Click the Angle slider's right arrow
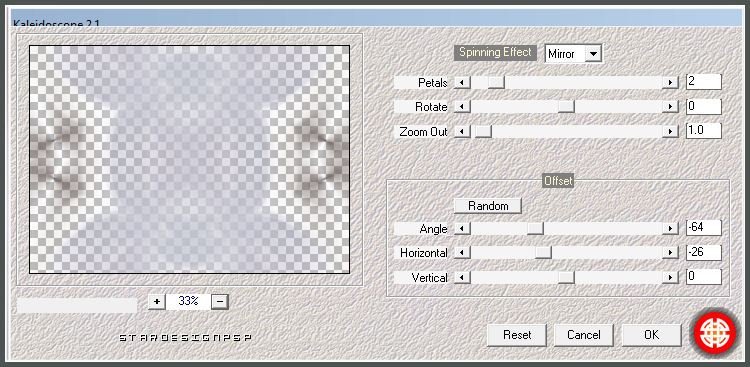The height and width of the screenshot is (367, 750). (x=670, y=229)
